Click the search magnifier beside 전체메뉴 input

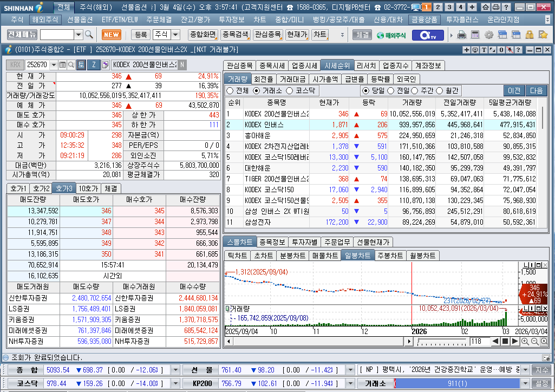(89, 34)
